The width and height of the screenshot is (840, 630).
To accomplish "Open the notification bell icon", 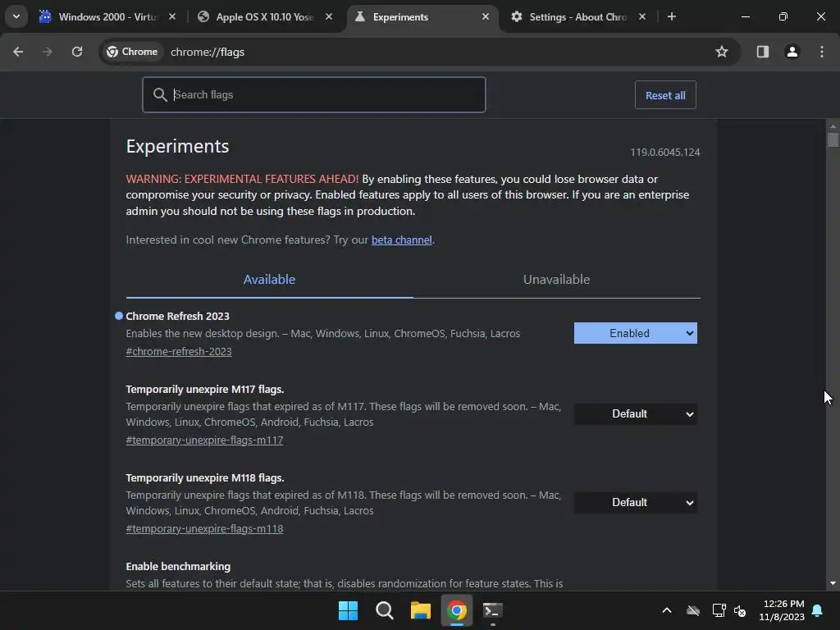I will point(817,610).
